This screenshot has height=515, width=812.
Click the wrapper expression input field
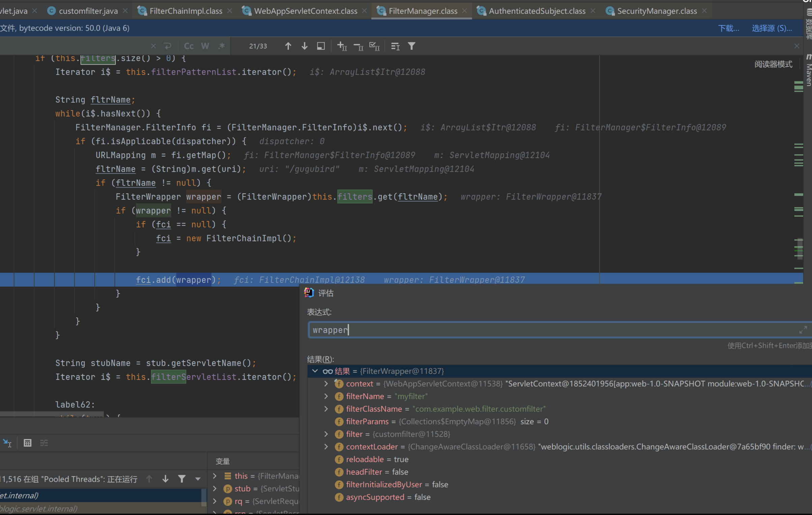tap(553, 330)
